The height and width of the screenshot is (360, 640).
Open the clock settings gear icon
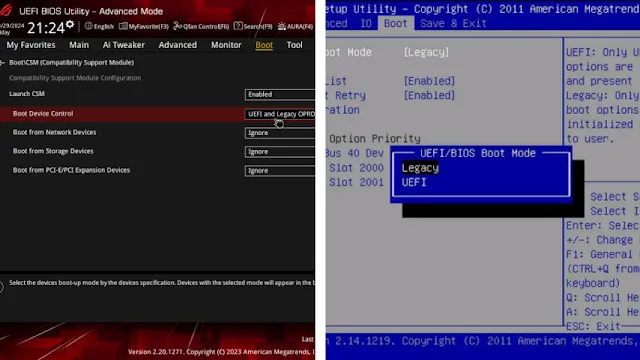[70, 24]
